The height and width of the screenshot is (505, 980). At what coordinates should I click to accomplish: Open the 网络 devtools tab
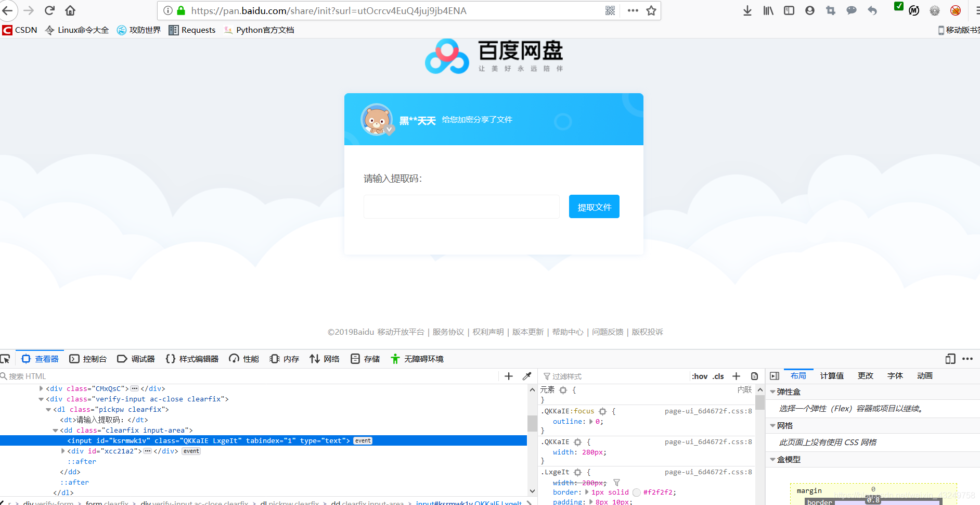coord(325,359)
